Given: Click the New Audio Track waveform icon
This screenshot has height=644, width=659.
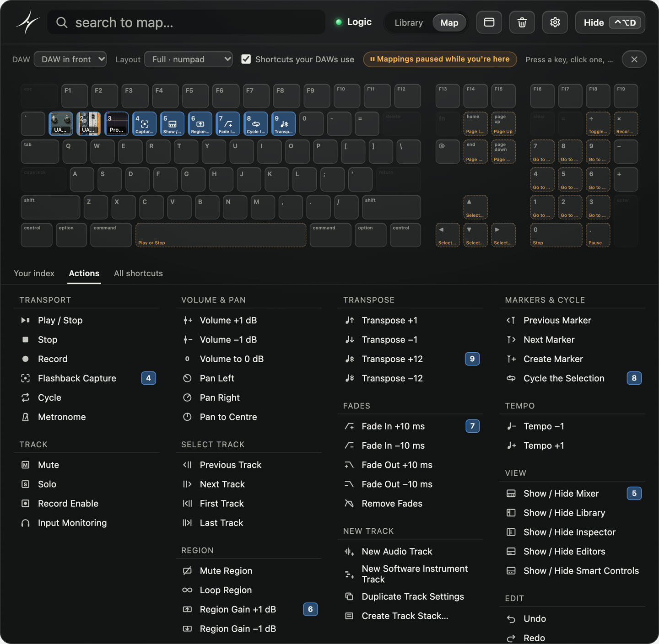Looking at the screenshot, I should (x=349, y=552).
